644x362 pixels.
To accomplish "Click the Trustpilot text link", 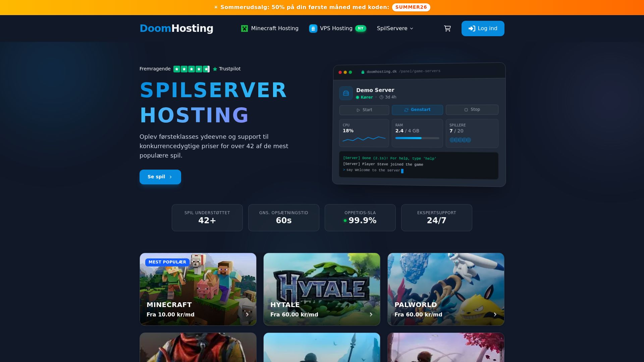I will tap(230, 69).
